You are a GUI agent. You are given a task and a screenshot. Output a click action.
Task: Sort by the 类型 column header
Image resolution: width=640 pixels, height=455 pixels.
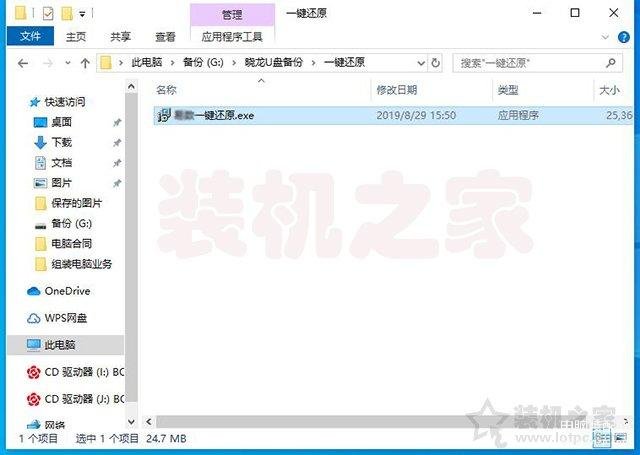pyautogui.click(x=508, y=90)
